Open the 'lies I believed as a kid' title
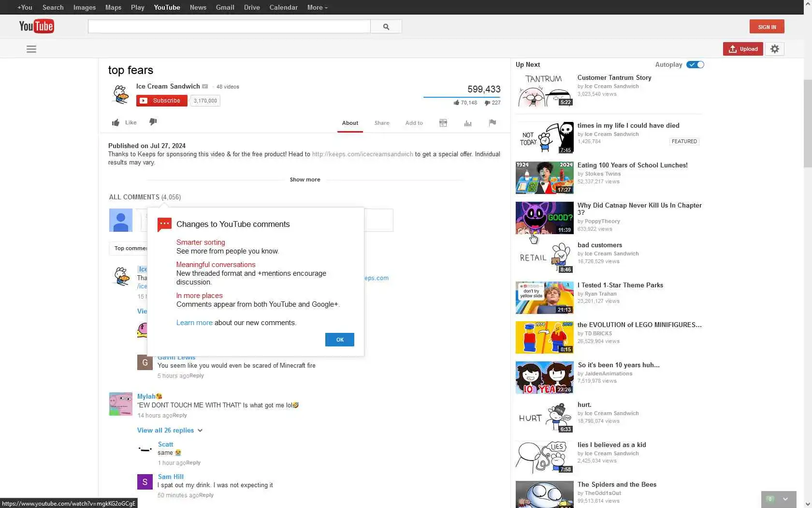The height and width of the screenshot is (508, 812). pyautogui.click(x=612, y=445)
